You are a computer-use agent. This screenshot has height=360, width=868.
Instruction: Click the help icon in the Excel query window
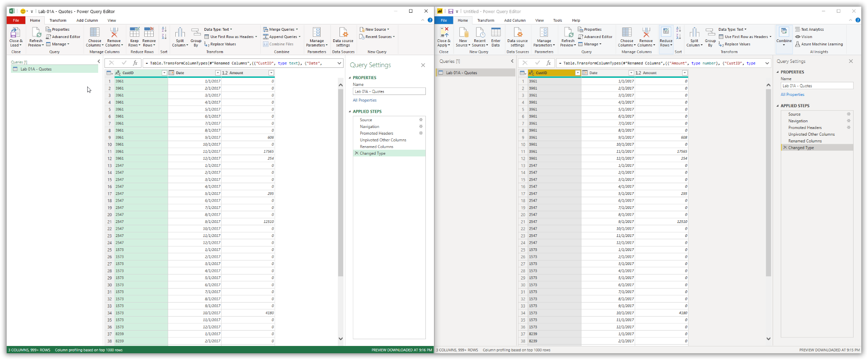(430, 20)
